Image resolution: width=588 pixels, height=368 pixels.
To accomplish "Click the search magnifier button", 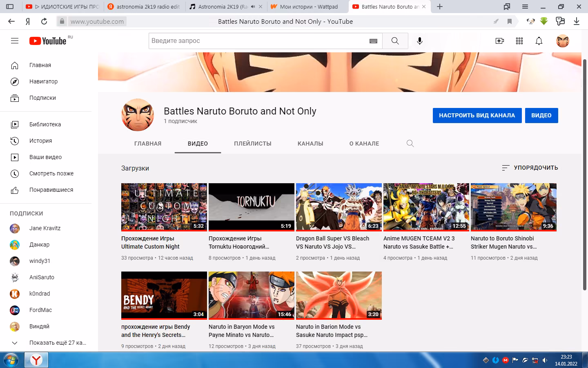I will click(395, 41).
